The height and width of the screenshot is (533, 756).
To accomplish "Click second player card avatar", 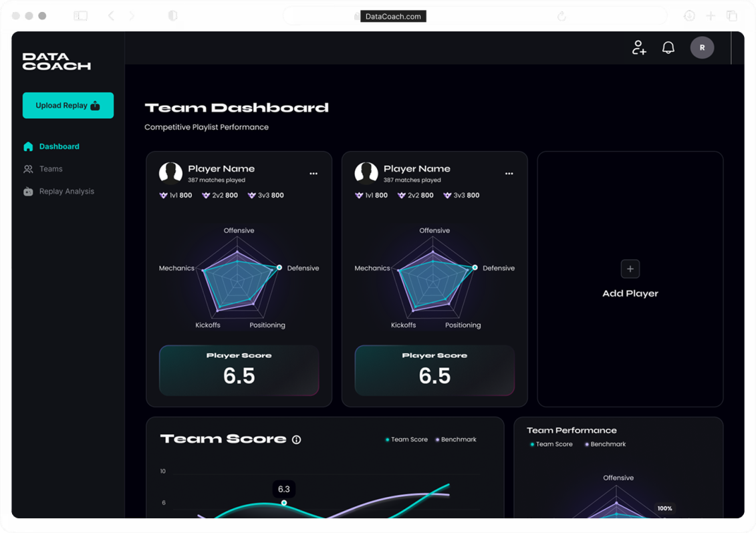I will coord(366,174).
